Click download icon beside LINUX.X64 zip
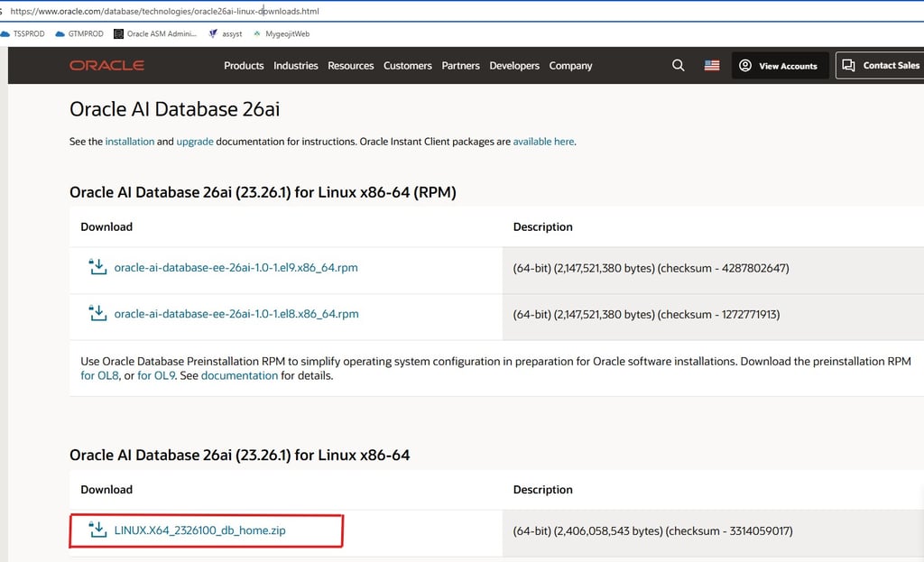 pyautogui.click(x=97, y=530)
